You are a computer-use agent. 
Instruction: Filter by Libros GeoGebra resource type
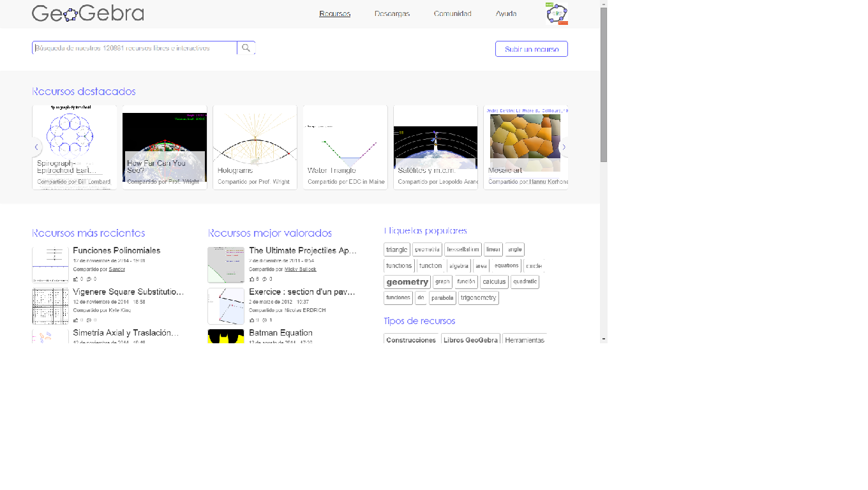point(470,340)
